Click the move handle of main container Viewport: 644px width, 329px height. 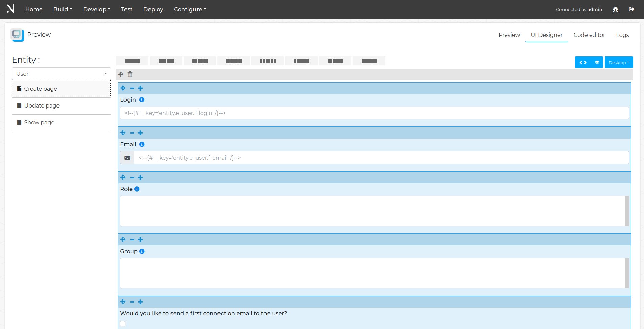coord(121,74)
